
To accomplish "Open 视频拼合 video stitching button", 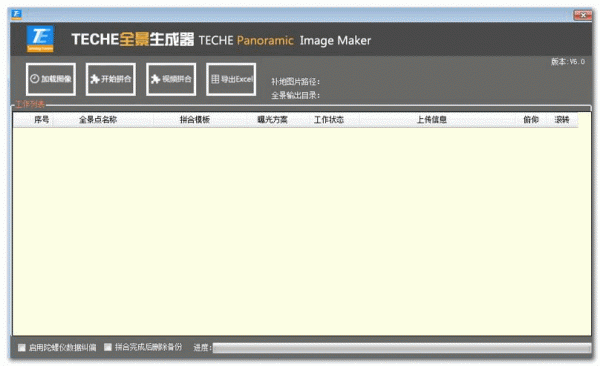I will point(171,79).
